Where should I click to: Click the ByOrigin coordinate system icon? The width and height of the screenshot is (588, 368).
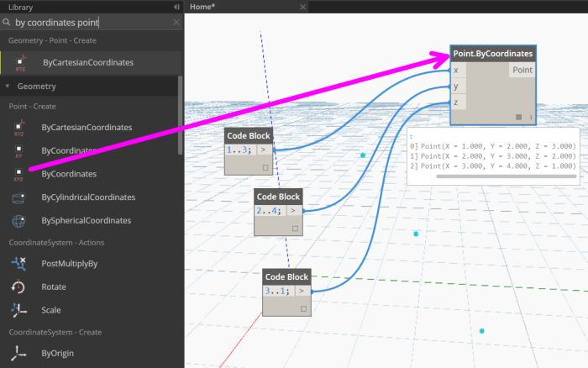tap(18, 354)
